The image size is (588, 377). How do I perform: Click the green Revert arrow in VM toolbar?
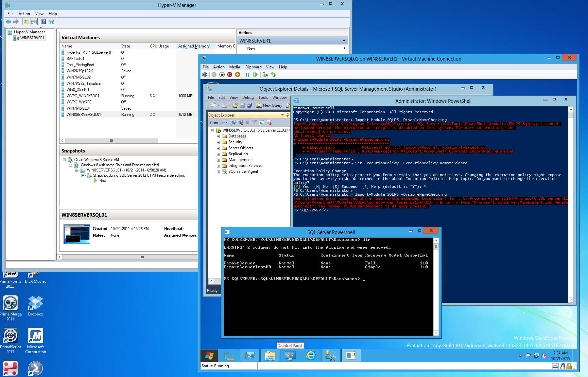[x=273, y=75]
